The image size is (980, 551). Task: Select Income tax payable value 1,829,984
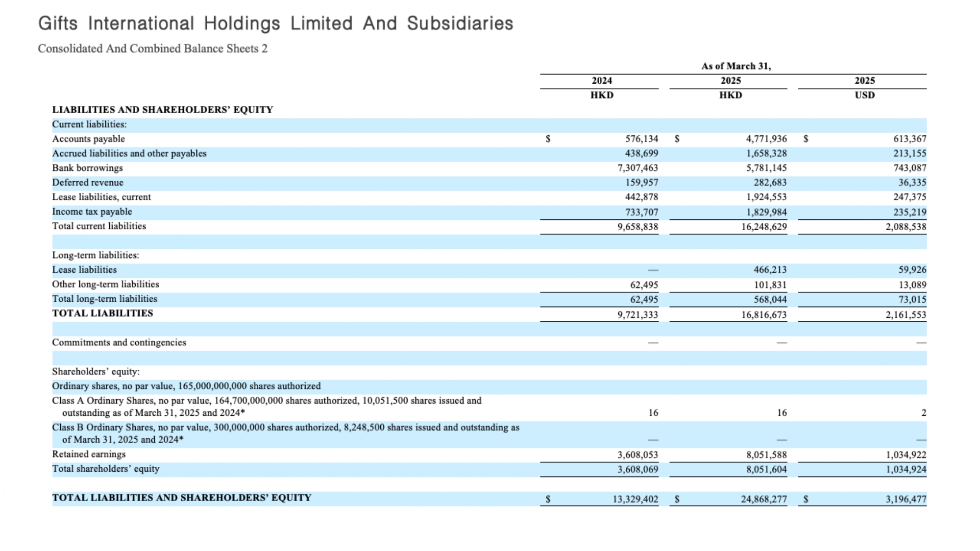(766, 212)
